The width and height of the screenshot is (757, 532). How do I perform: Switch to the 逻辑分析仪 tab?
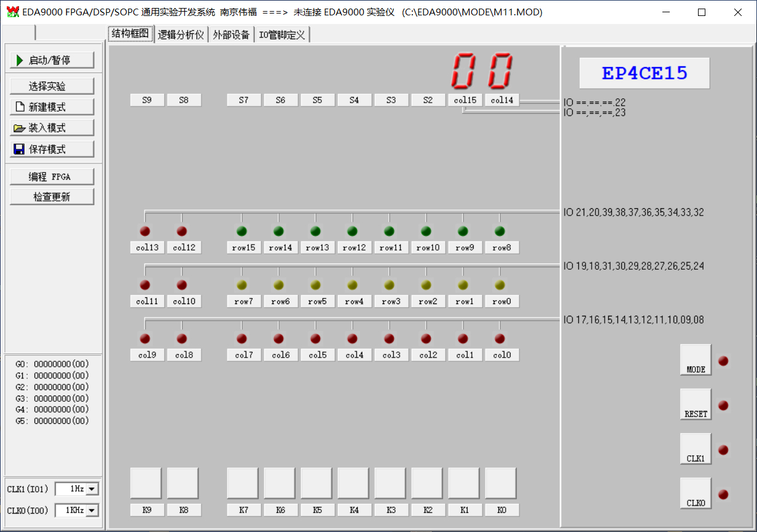(x=181, y=35)
